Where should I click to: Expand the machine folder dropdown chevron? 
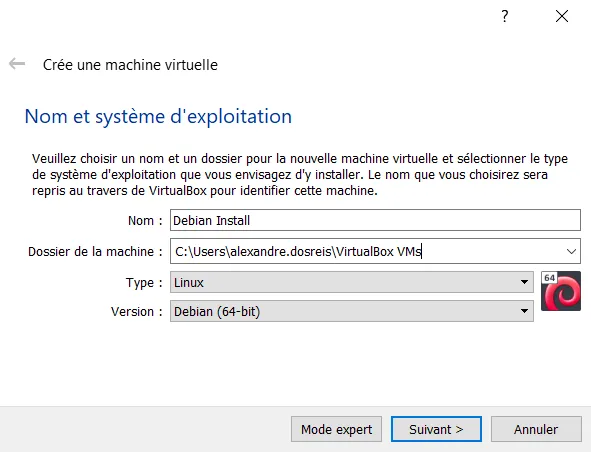click(x=571, y=251)
